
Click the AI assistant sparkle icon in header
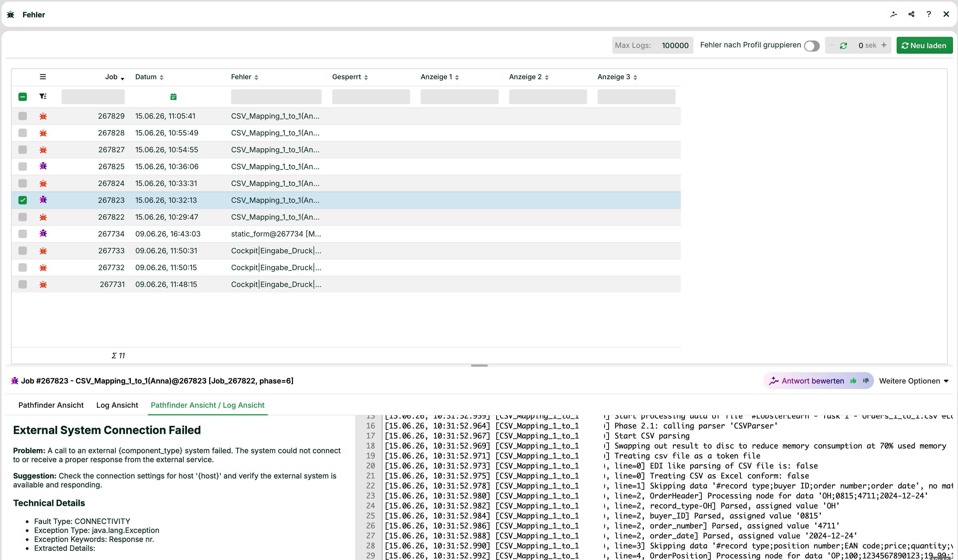(x=894, y=14)
